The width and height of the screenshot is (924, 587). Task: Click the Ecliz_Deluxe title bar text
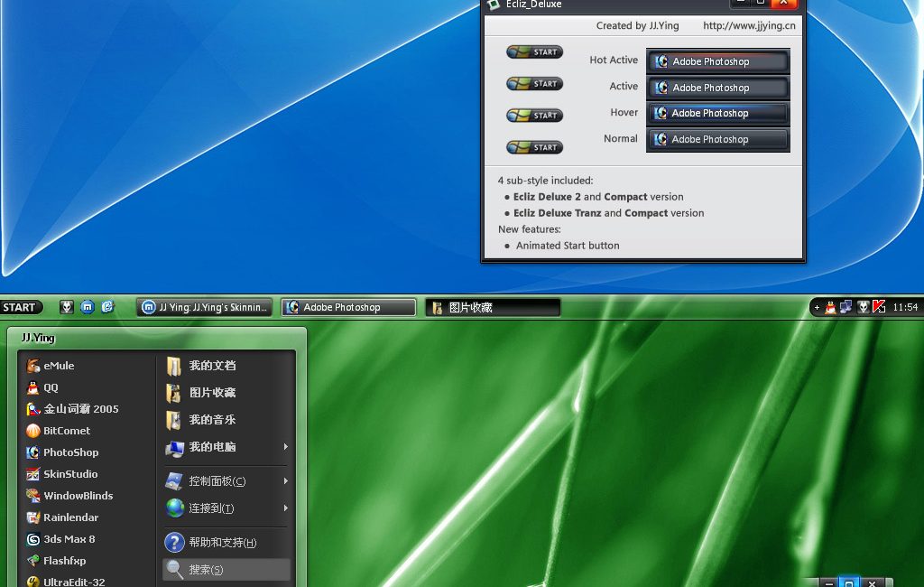point(533,5)
